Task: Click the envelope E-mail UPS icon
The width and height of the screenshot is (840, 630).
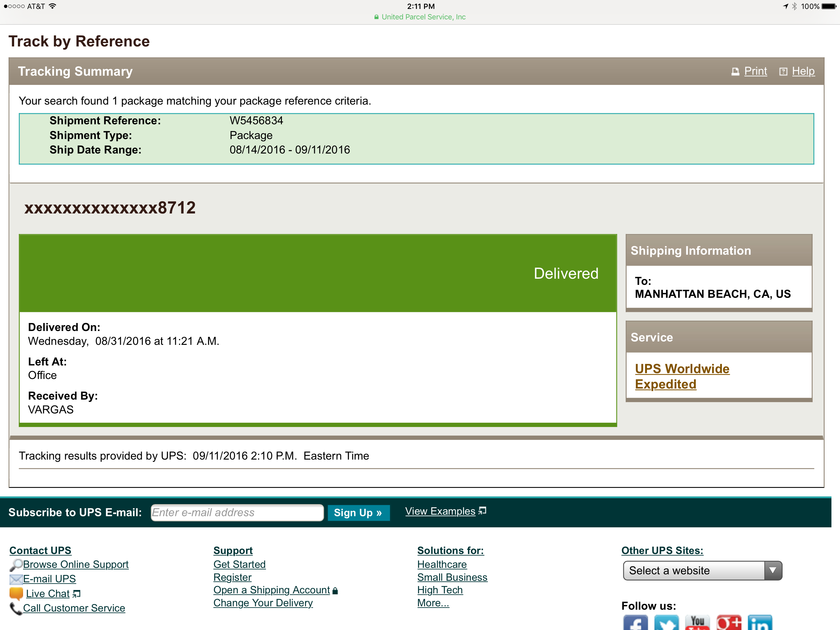Action: [16, 579]
